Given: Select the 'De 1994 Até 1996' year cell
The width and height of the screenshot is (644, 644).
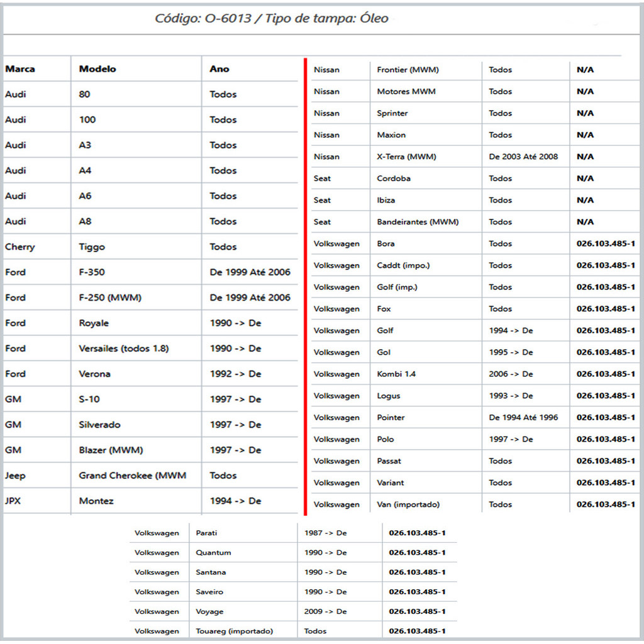Looking at the screenshot, I should coord(523,418).
